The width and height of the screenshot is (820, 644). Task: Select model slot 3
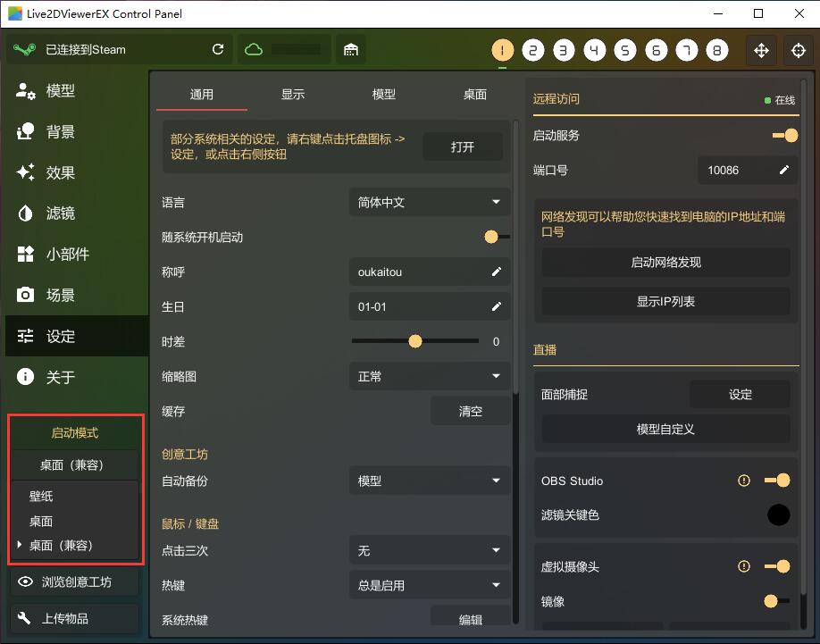click(x=564, y=50)
